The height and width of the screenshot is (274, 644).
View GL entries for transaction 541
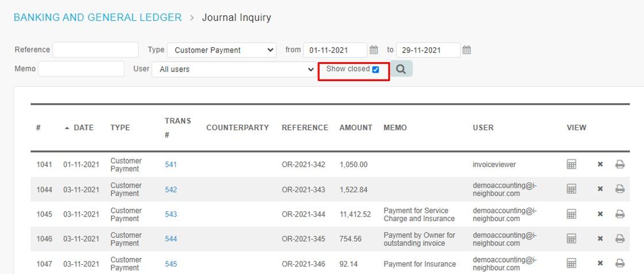[x=572, y=165]
